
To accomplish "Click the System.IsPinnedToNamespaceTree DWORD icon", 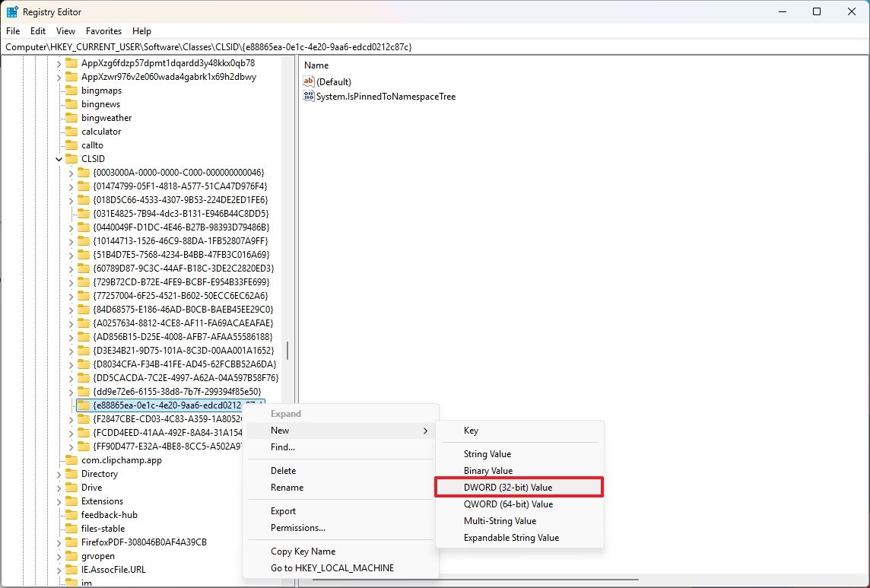I will (310, 97).
